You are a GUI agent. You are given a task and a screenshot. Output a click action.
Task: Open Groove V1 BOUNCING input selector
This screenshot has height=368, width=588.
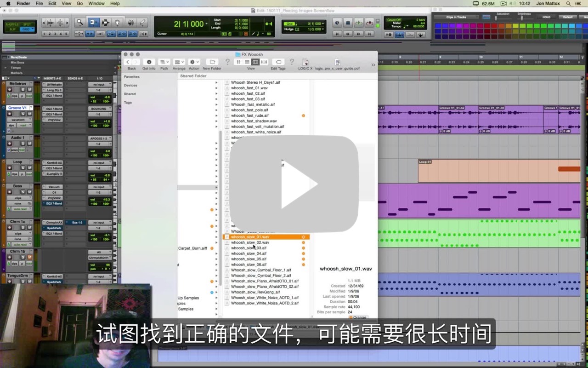click(100, 109)
